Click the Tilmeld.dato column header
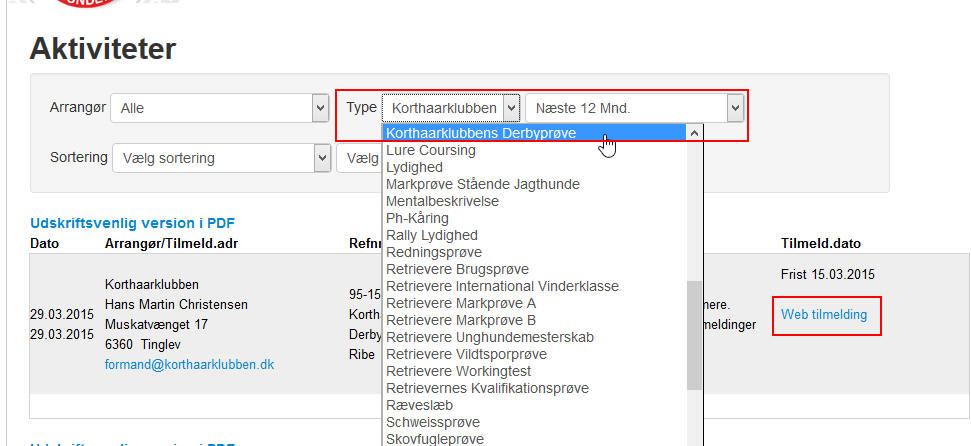This screenshot has width=971, height=446. coord(821,244)
